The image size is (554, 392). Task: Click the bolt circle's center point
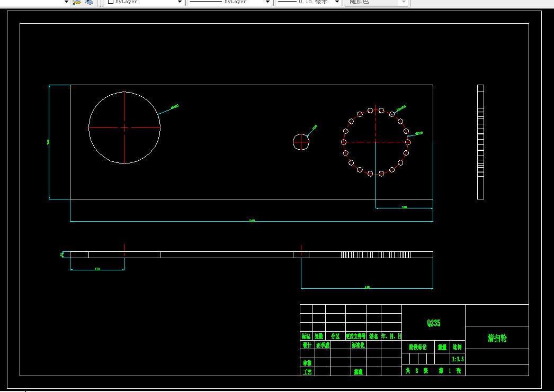(376, 142)
